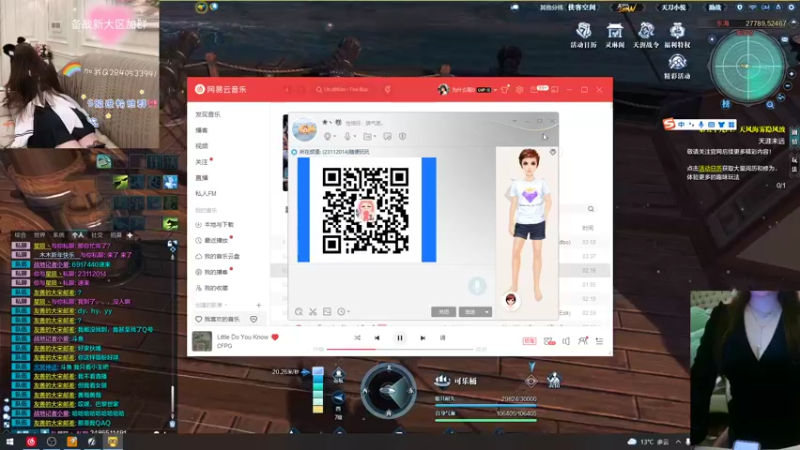The height and width of the screenshot is (450, 800).
Task: Expand the NetEase username dropdown arrow
Action: pos(495,90)
